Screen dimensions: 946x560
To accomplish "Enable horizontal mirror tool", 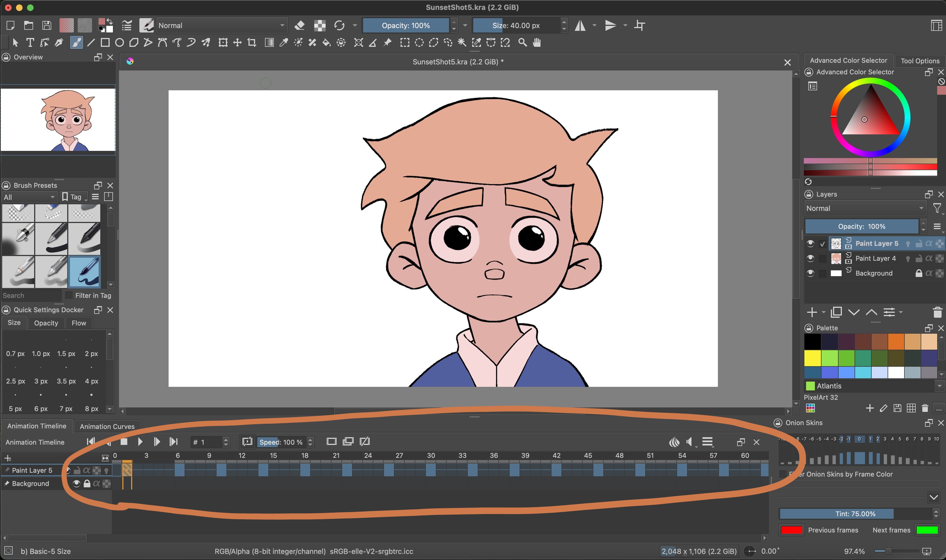I will [580, 26].
